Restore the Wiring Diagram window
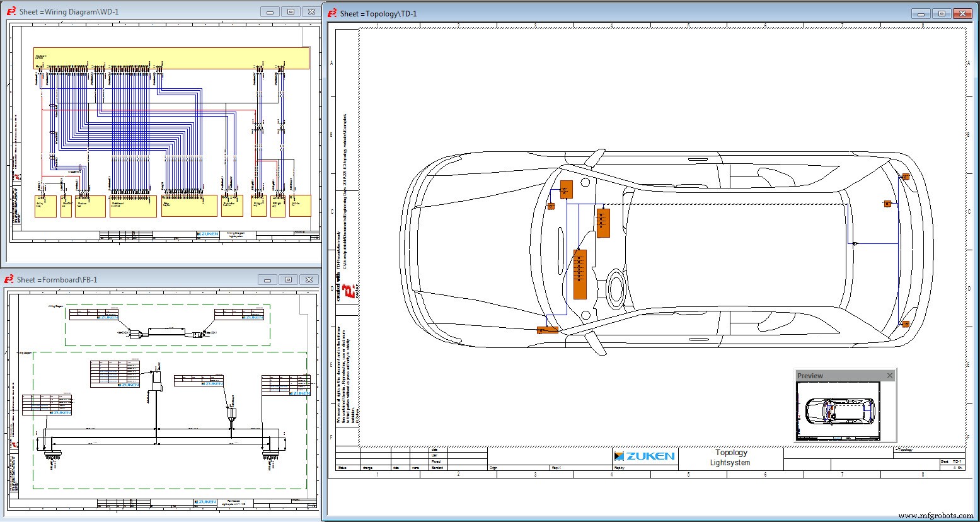The height and width of the screenshot is (522, 980). pyautogui.click(x=290, y=11)
